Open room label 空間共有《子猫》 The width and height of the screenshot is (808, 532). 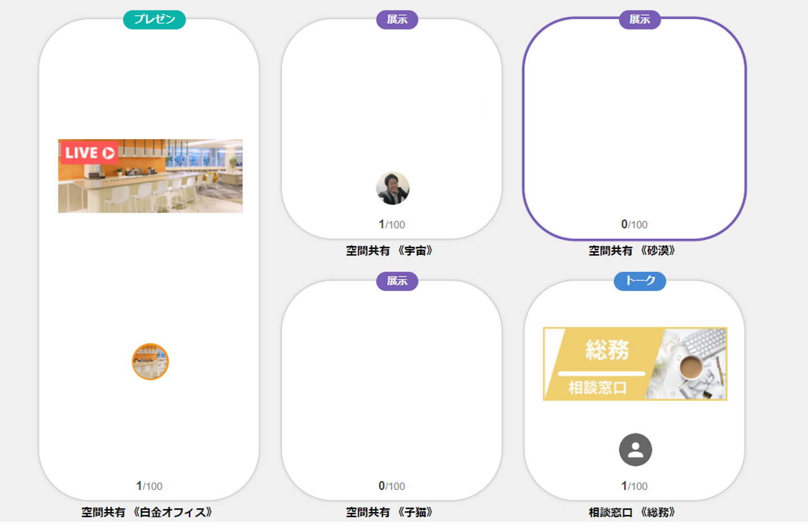389,512
